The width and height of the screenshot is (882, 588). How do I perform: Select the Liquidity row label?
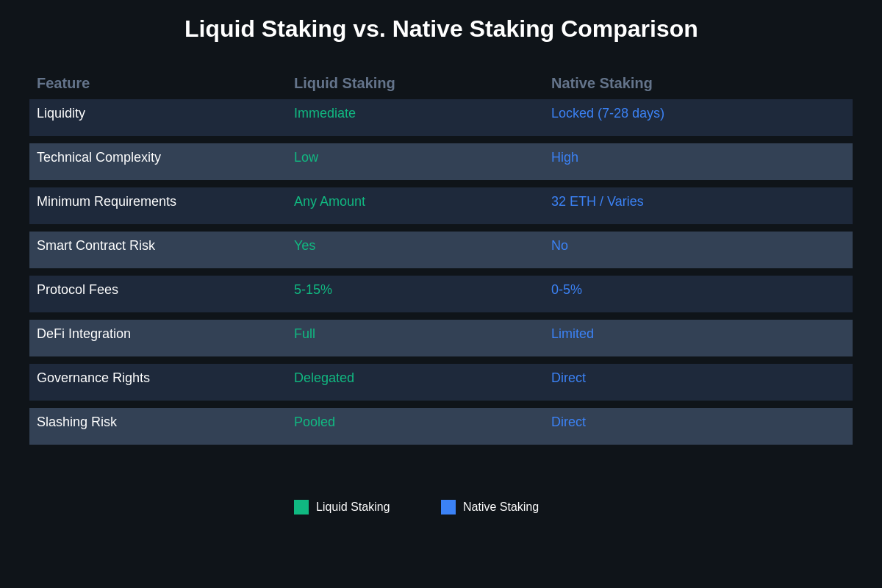(61, 113)
